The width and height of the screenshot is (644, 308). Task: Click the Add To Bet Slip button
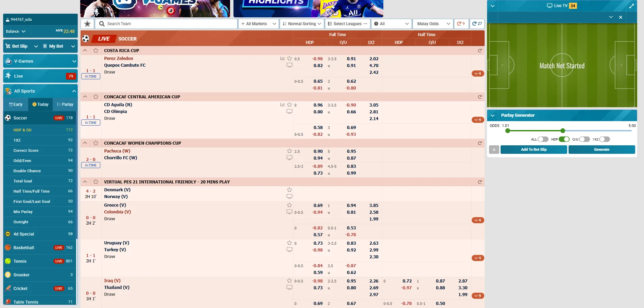pyautogui.click(x=533, y=149)
